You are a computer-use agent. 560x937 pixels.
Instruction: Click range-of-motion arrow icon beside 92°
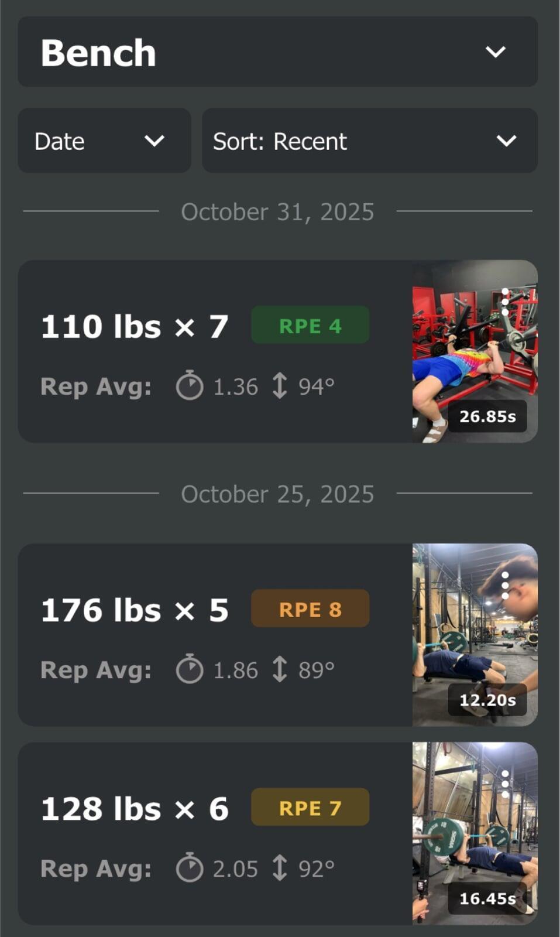[280, 868]
